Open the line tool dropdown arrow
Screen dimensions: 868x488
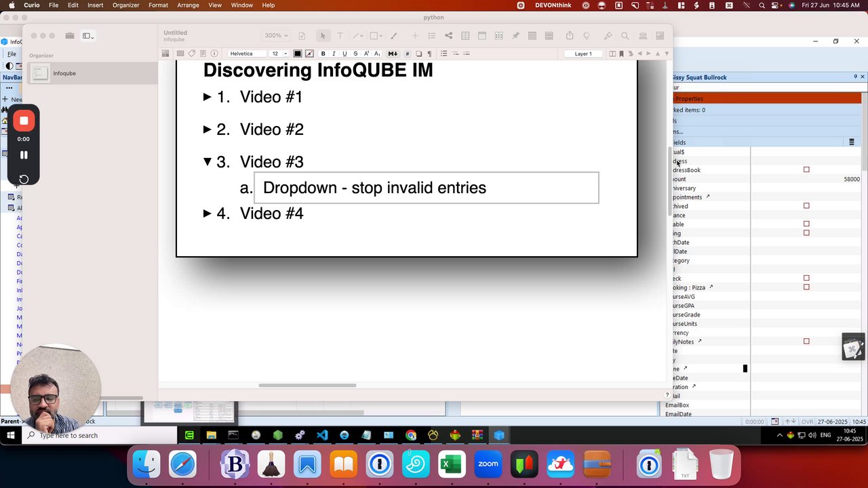pyautogui.click(x=362, y=36)
